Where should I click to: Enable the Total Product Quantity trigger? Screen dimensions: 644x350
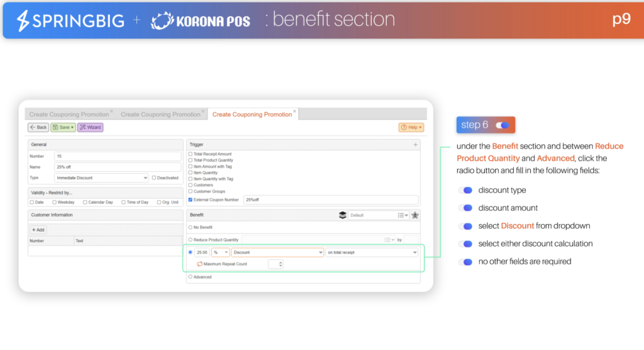click(x=190, y=160)
